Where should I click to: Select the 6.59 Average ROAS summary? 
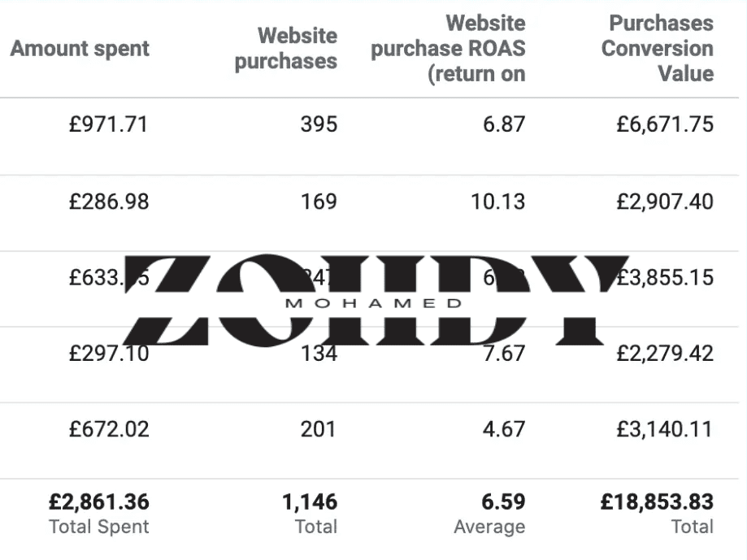click(490, 513)
